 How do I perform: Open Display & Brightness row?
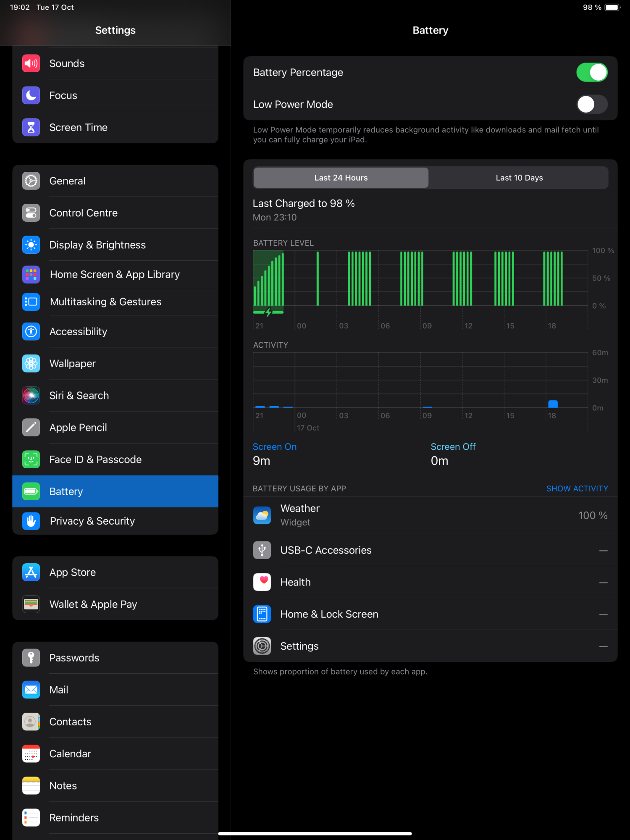pyautogui.click(x=115, y=245)
